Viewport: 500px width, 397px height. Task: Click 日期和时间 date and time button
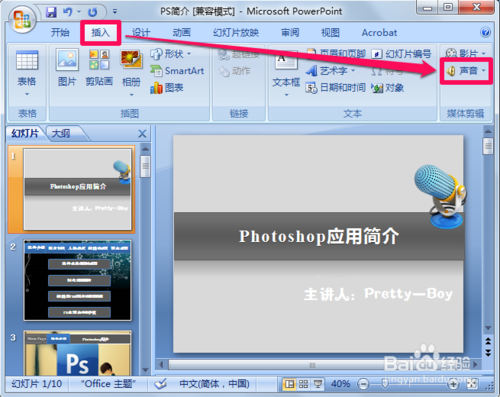pyautogui.click(x=336, y=88)
